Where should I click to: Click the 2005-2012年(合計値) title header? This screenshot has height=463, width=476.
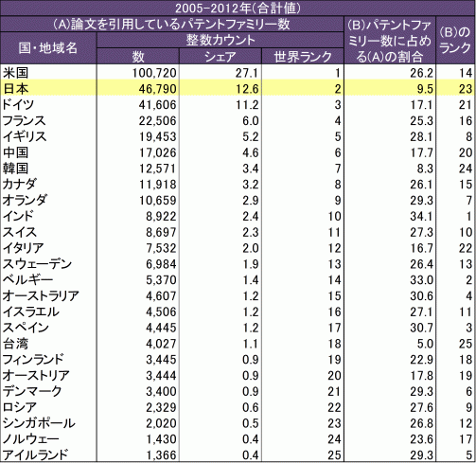[238, 9]
